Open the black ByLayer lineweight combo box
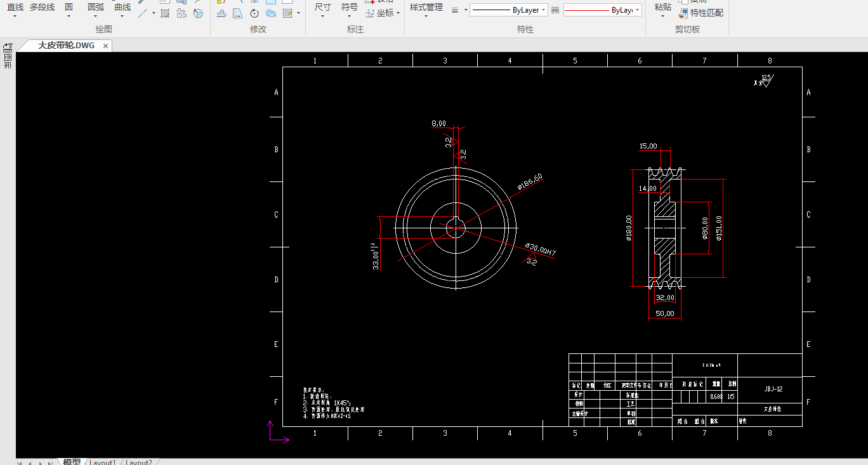This screenshot has width=868, height=465. 509,10
